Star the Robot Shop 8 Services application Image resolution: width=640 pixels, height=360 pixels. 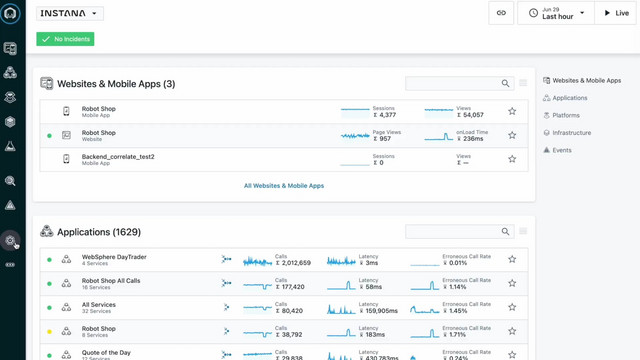pyautogui.click(x=512, y=331)
